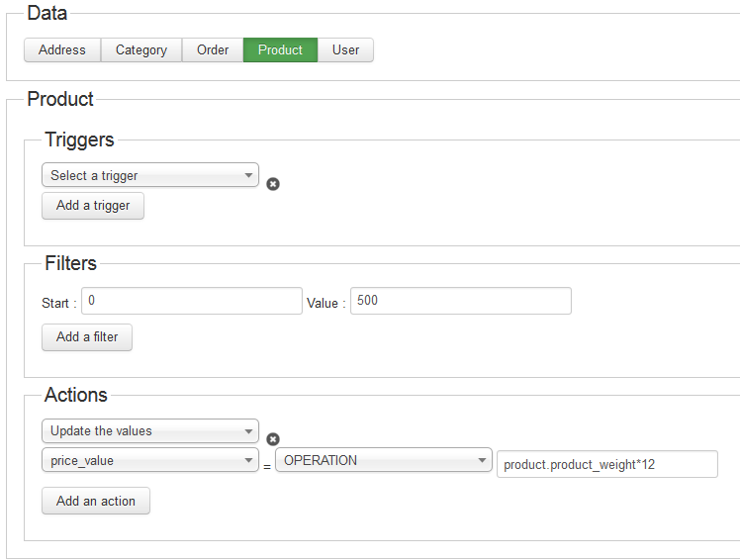Click the Value field containing 500

click(460, 301)
